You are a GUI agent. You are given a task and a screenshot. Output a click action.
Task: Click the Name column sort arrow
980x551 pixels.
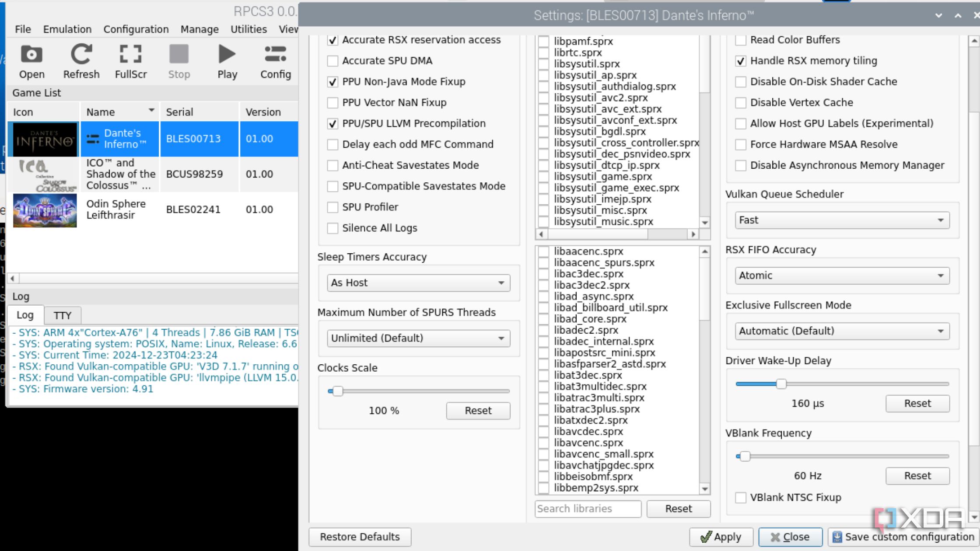151,110
